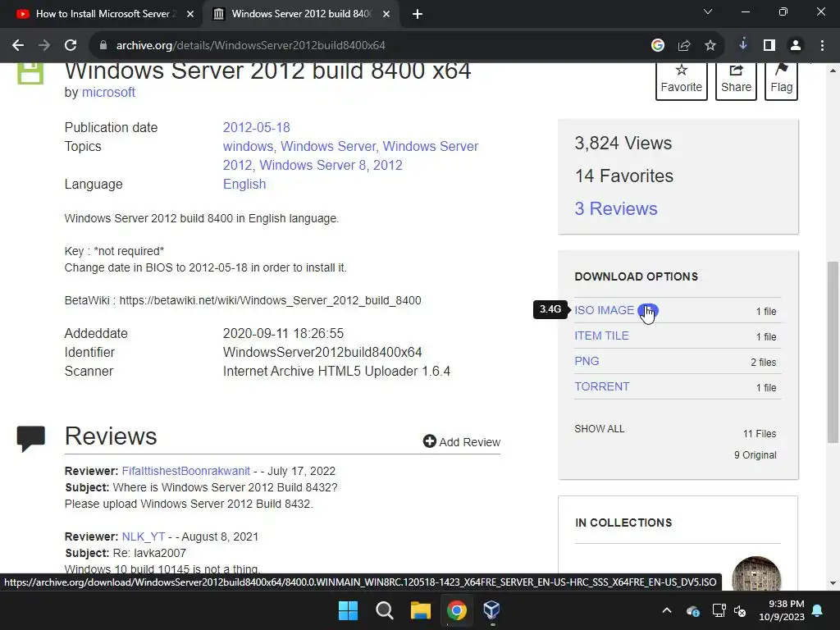Download the TORRENT file
The height and width of the screenshot is (630, 840).
click(x=601, y=386)
